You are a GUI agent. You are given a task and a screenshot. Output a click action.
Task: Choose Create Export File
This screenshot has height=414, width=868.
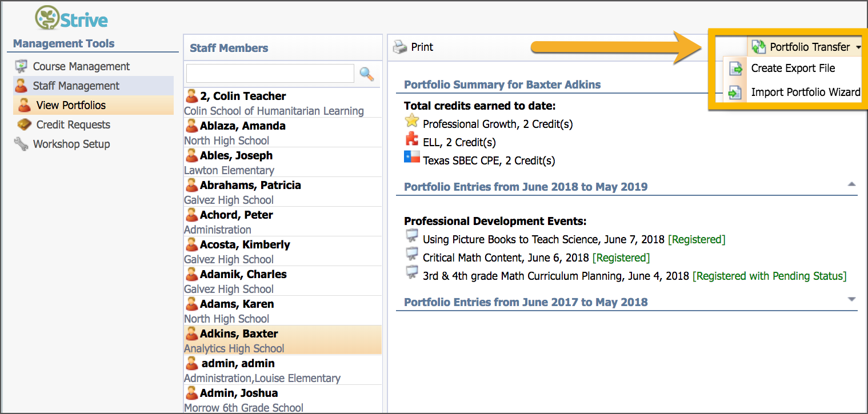pyautogui.click(x=793, y=69)
